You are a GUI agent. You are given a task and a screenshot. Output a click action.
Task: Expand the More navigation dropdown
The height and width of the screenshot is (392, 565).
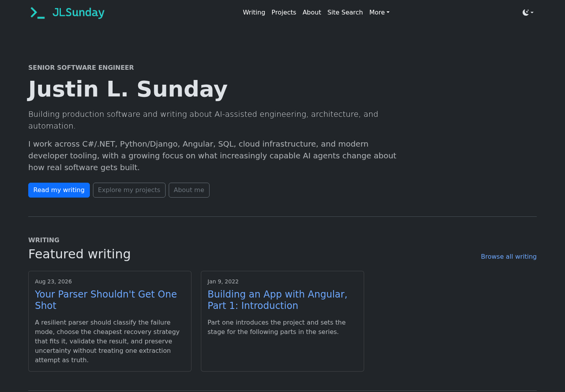coord(379,13)
